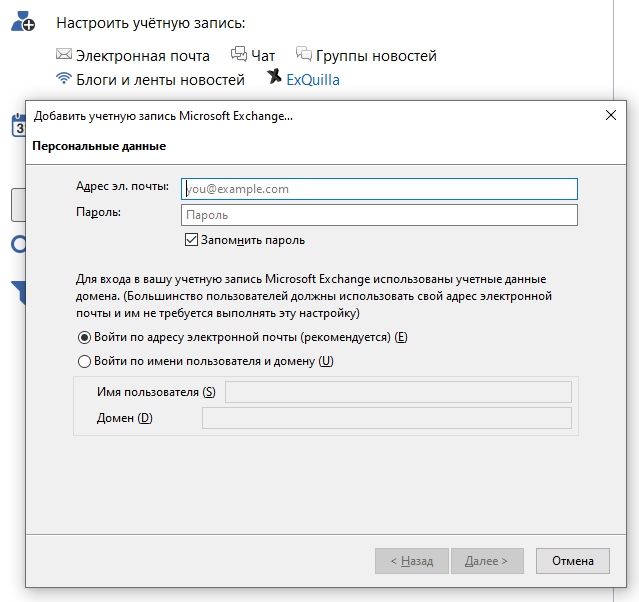The height and width of the screenshot is (602, 639).
Task: Click the < Назад button
Action: (x=412, y=561)
